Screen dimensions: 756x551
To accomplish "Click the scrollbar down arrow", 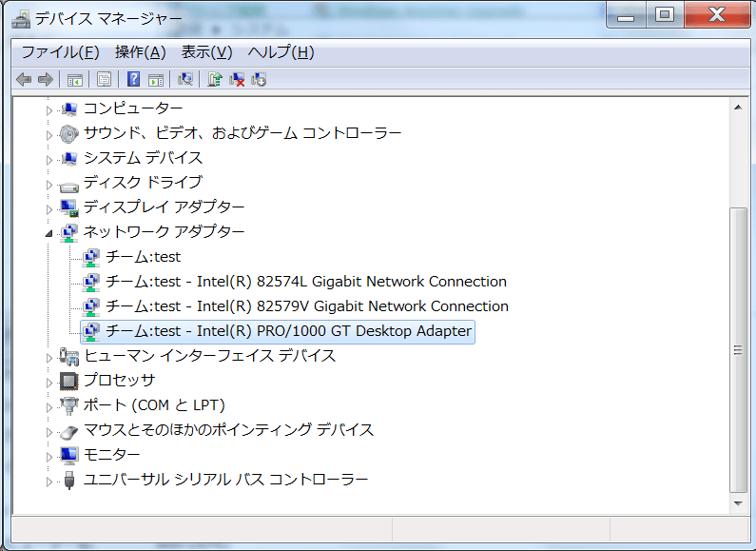I will coord(738,503).
